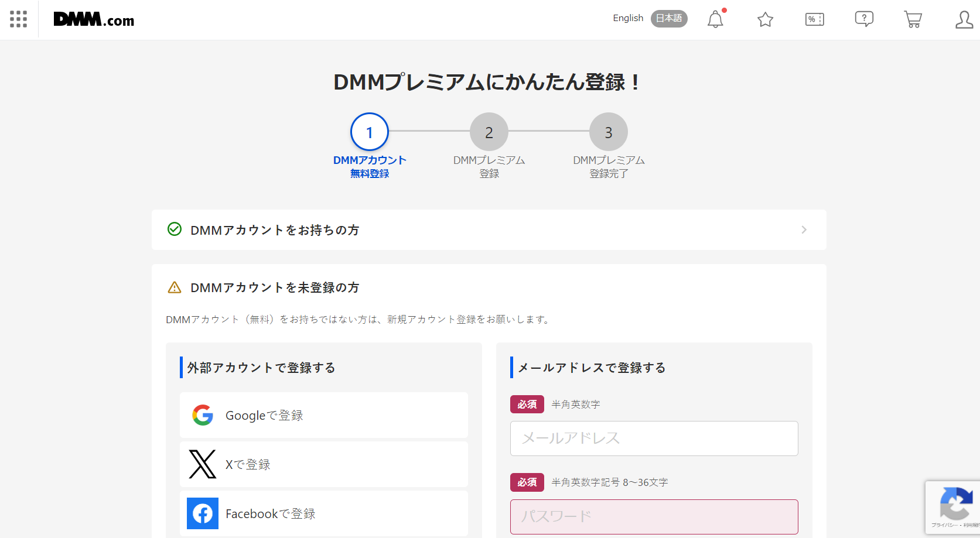View coupons using the percent ticket icon

[814, 19]
